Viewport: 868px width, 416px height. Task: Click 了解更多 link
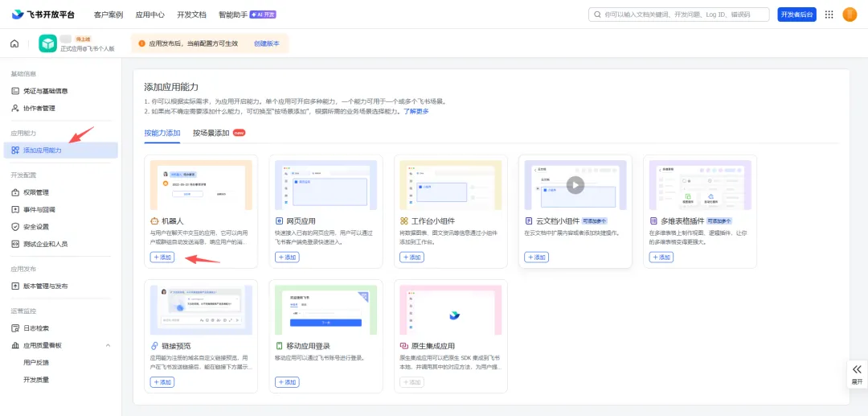coord(416,111)
